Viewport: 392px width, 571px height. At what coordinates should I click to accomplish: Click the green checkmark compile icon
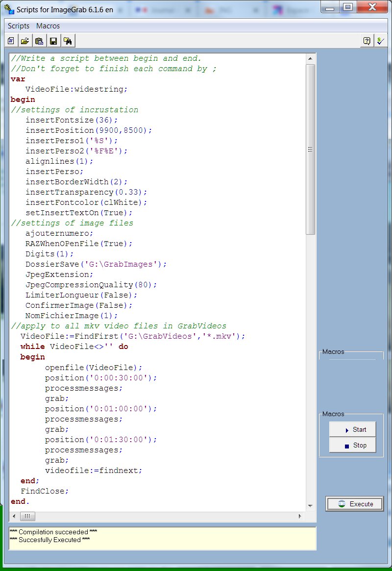pos(380,41)
